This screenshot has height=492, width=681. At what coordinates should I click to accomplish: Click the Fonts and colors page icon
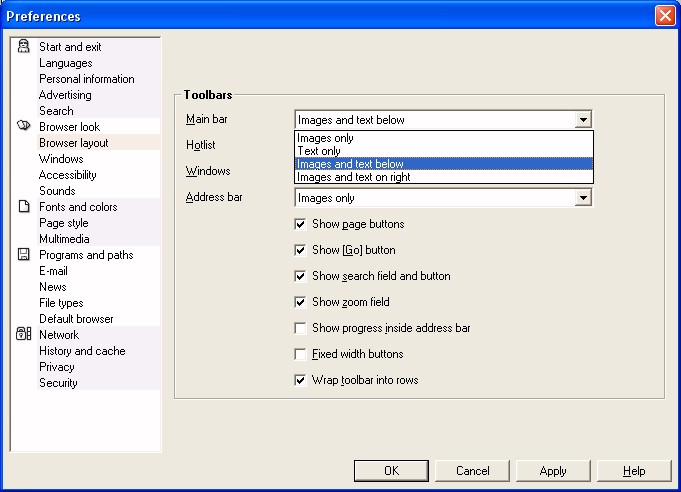point(24,207)
